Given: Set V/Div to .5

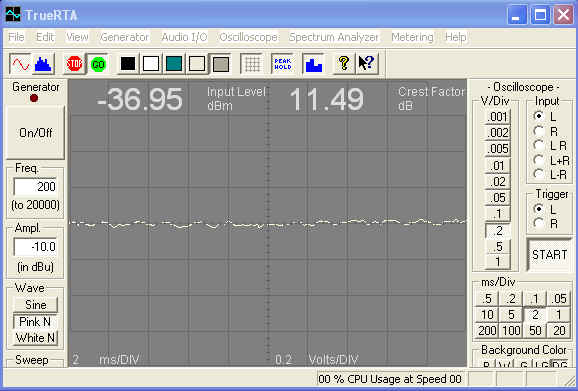Looking at the screenshot, I should 498,246.
